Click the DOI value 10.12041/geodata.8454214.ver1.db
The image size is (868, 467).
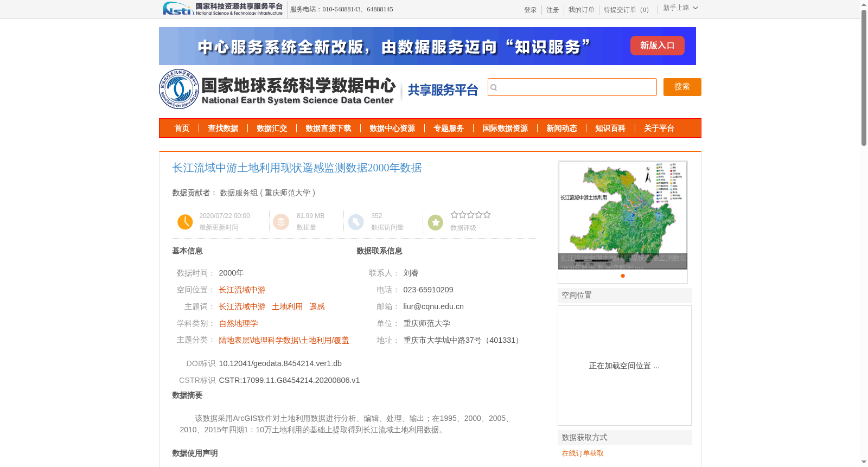pyautogui.click(x=280, y=363)
